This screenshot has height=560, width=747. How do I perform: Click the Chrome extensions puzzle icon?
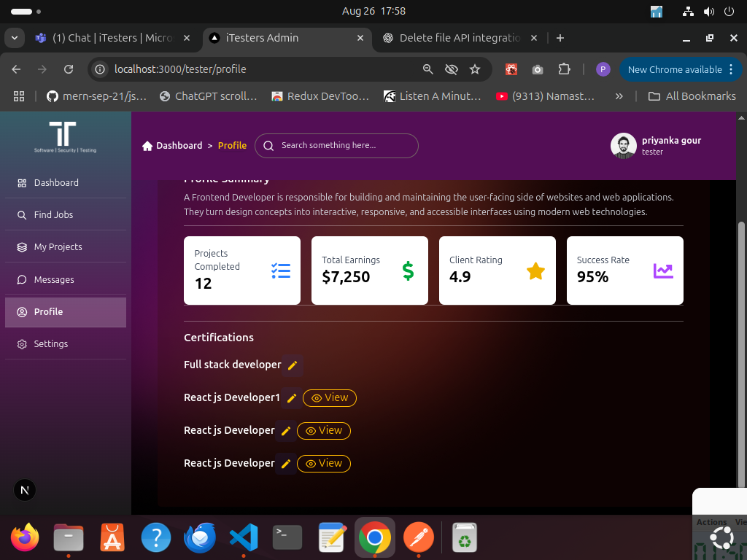point(564,69)
